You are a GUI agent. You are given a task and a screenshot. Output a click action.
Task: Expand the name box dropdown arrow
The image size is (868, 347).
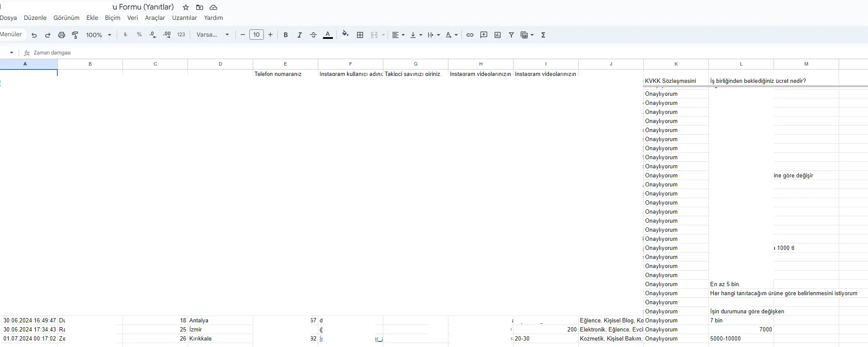[x=12, y=53]
